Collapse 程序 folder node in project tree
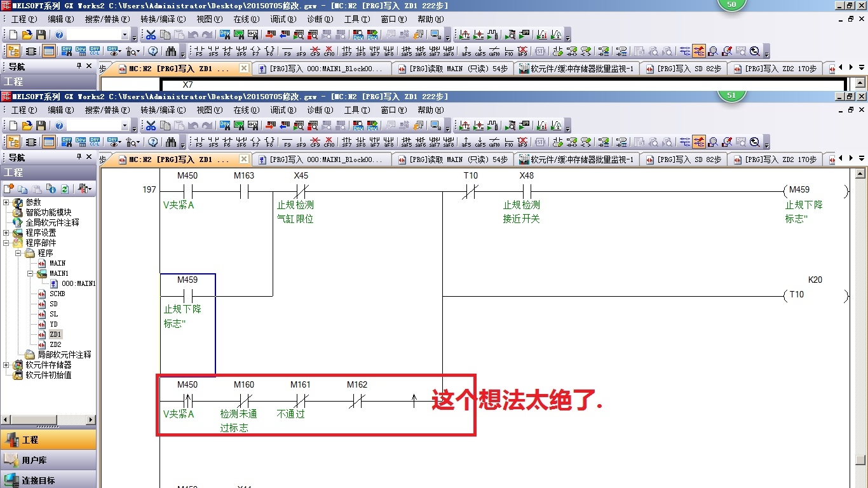This screenshot has width=868, height=488. tap(18, 254)
